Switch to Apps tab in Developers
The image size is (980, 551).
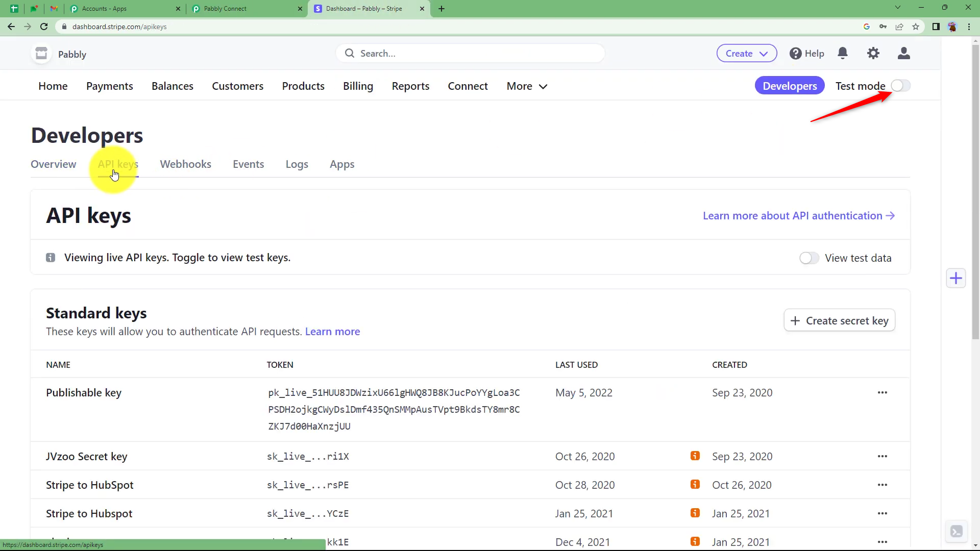pyautogui.click(x=342, y=164)
